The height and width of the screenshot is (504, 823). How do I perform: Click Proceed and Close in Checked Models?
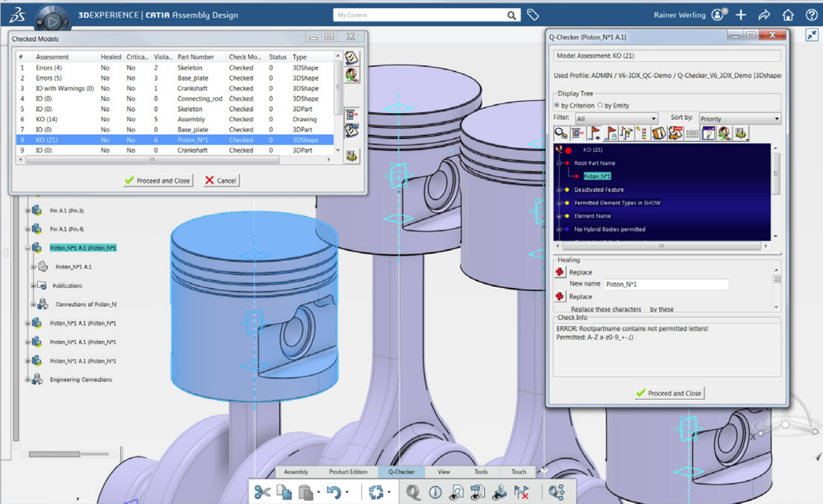pyautogui.click(x=158, y=181)
